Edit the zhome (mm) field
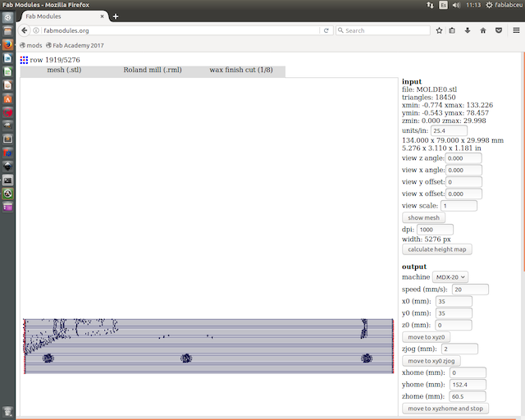Viewport: 525px width, 420px height. pos(468,396)
